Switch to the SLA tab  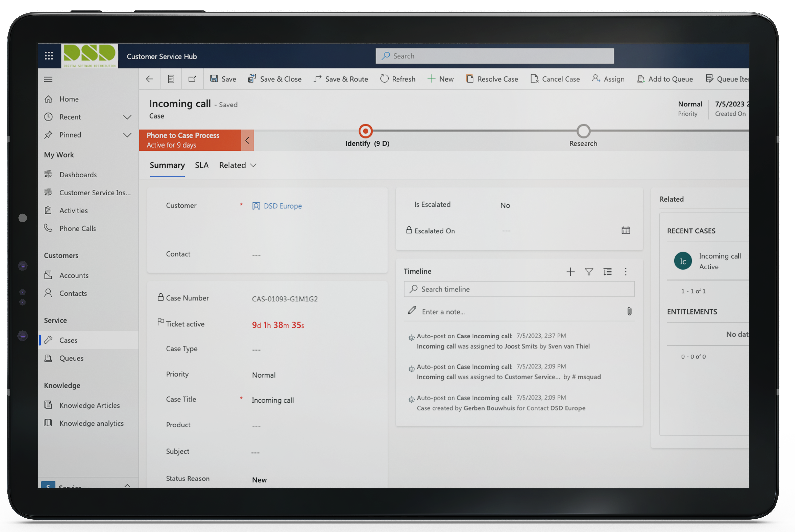[x=202, y=165]
